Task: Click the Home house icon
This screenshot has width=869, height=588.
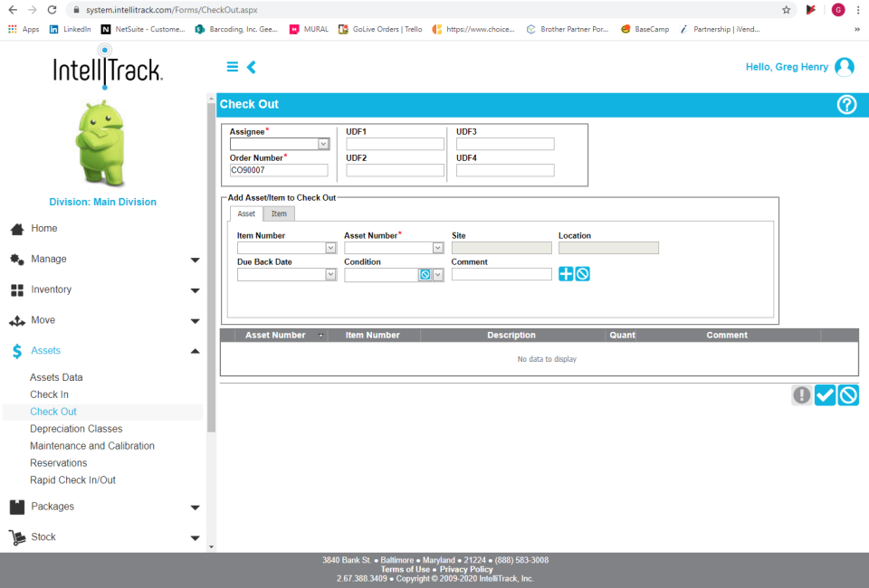Action: click(17, 229)
